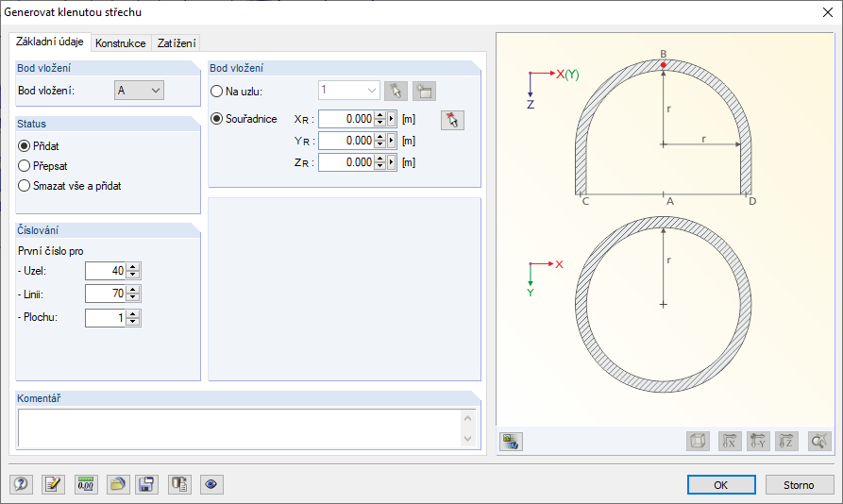This screenshot has width=843, height=504.
Task: Click the load saved data folder icon
Action: pos(117,484)
